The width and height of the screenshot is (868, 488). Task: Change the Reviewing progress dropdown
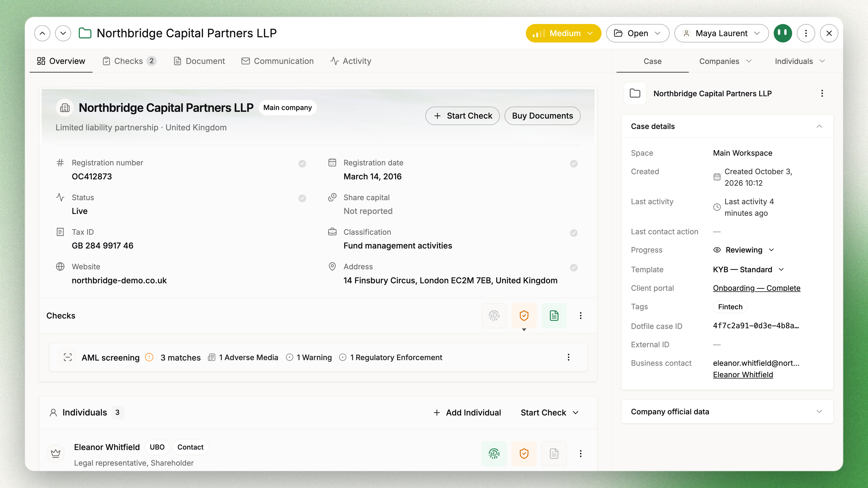click(x=744, y=250)
